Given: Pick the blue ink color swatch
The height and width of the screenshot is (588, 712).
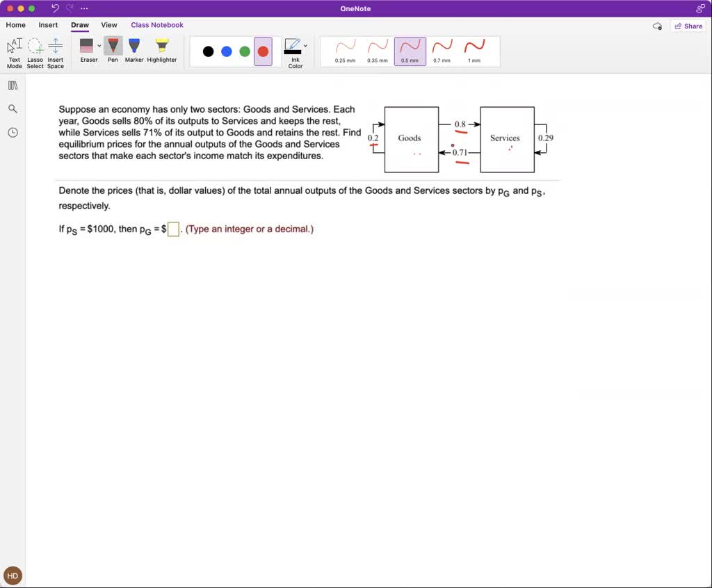Looking at the screenshot, I should (225, 51).
